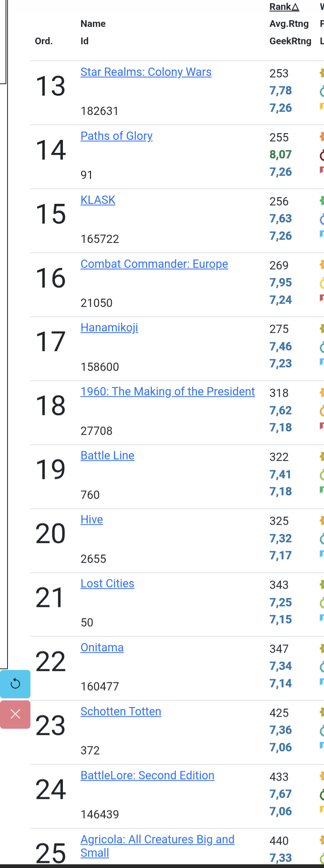
Task: Select the Lost Cities link
Action: coord(107,584)
